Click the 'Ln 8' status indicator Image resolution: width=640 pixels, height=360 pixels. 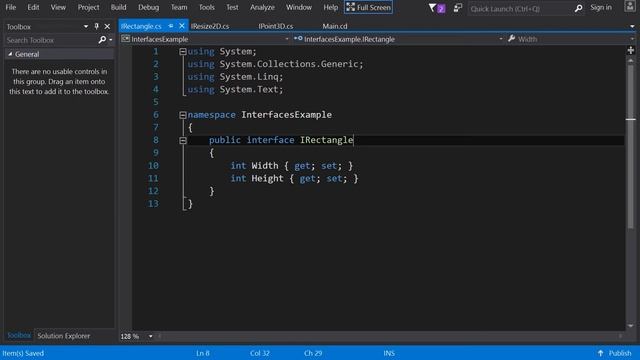(x=203, y=353)
